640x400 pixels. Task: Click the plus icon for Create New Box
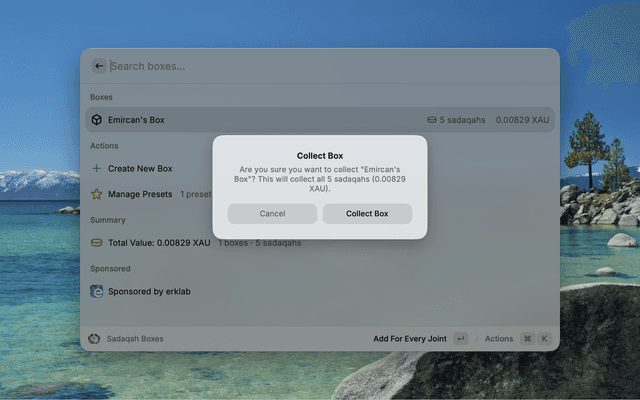point(97,169)
